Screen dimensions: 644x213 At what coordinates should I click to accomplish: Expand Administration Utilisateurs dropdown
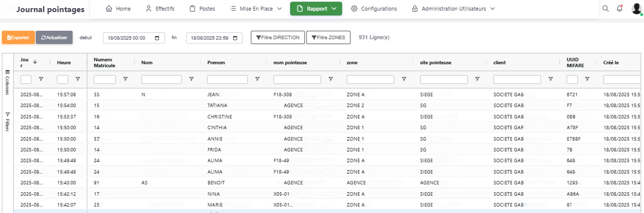point(453,9)
